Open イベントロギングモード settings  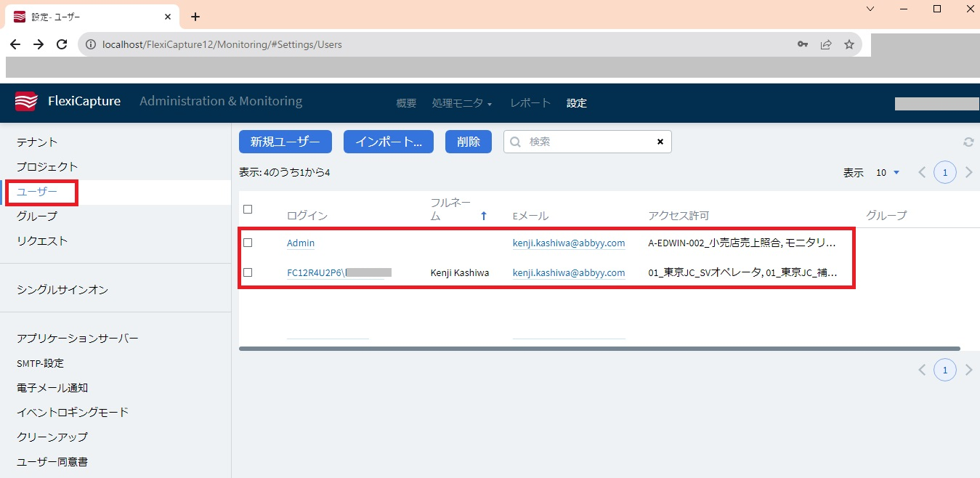pyautogui.click(x=73, y=413)
